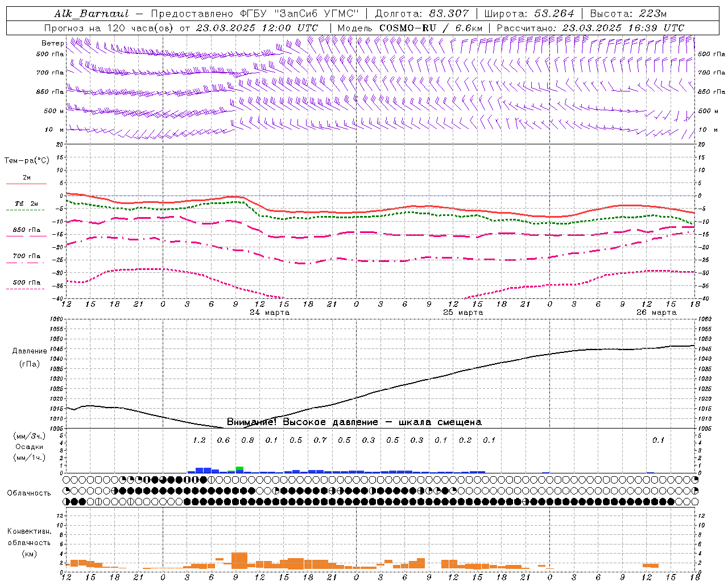This screenshot has height=582, width=728.
Task: Click the Осадки precipitation label
Action: pyautogui.click(x=30, y=447)
